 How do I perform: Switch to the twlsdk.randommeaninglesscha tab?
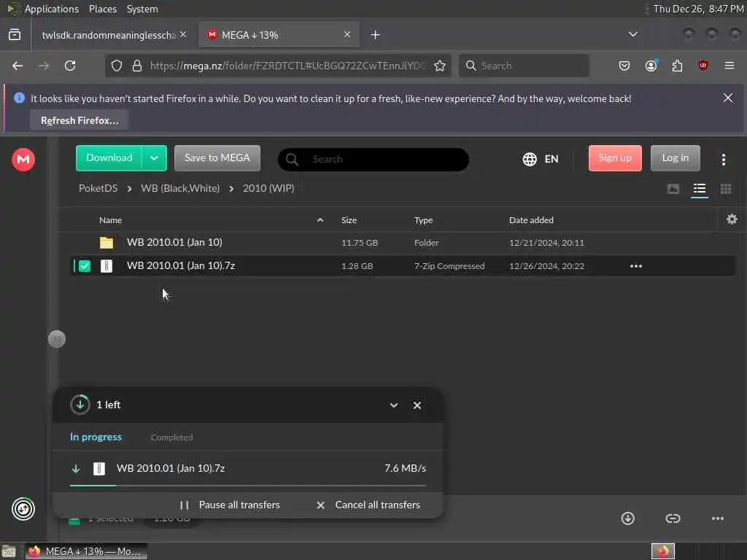pos(109,35)
